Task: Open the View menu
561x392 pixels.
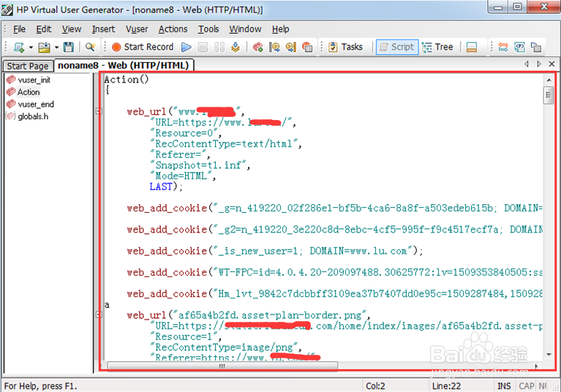Action: (x=72, y=29)
